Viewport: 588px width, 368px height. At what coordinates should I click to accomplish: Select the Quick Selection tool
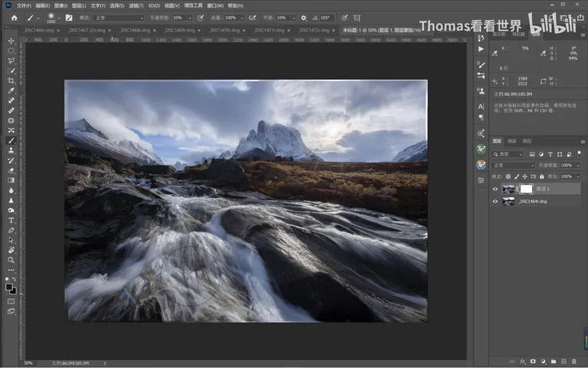coord(11,71)
